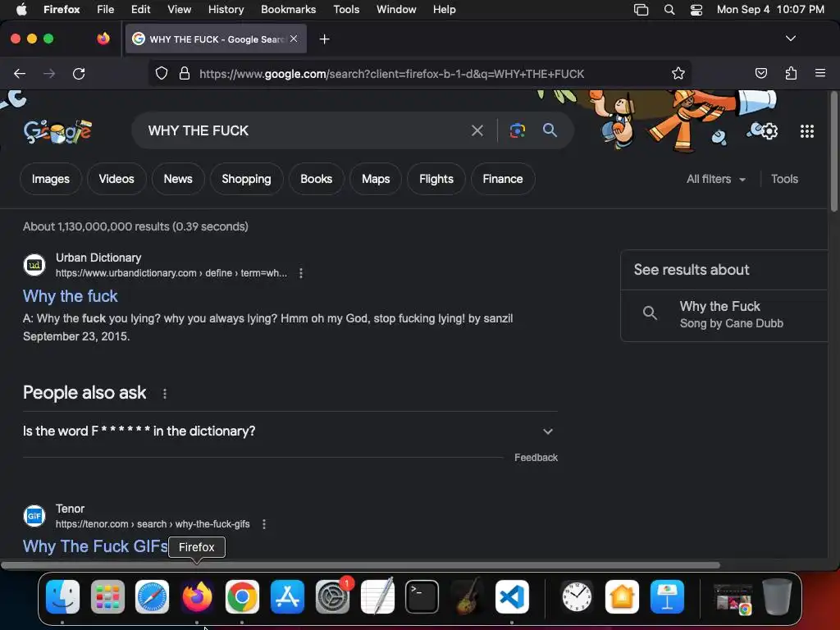Click the Urban Dictionary site name
Image resolution: width=840 pixels, height=630 pixels.
98,258
